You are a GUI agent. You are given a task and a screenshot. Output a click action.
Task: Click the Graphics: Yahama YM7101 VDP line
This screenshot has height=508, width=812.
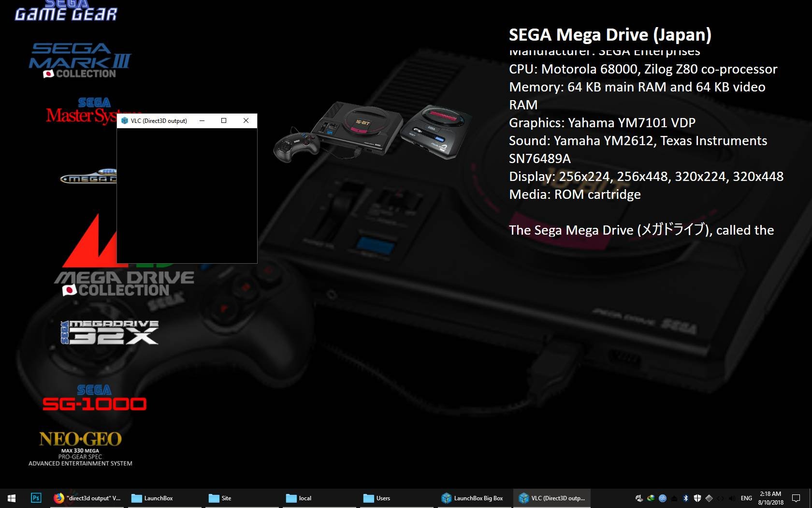602,123
